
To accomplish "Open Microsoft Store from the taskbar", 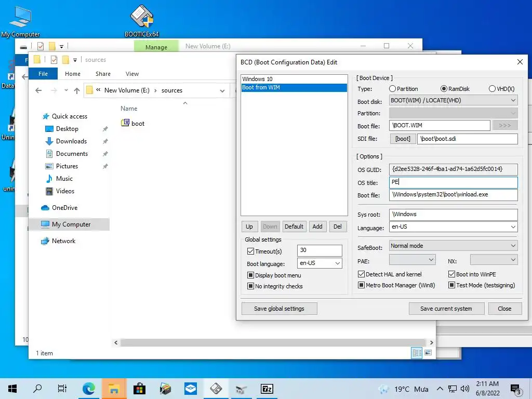I will pos(139,389).
